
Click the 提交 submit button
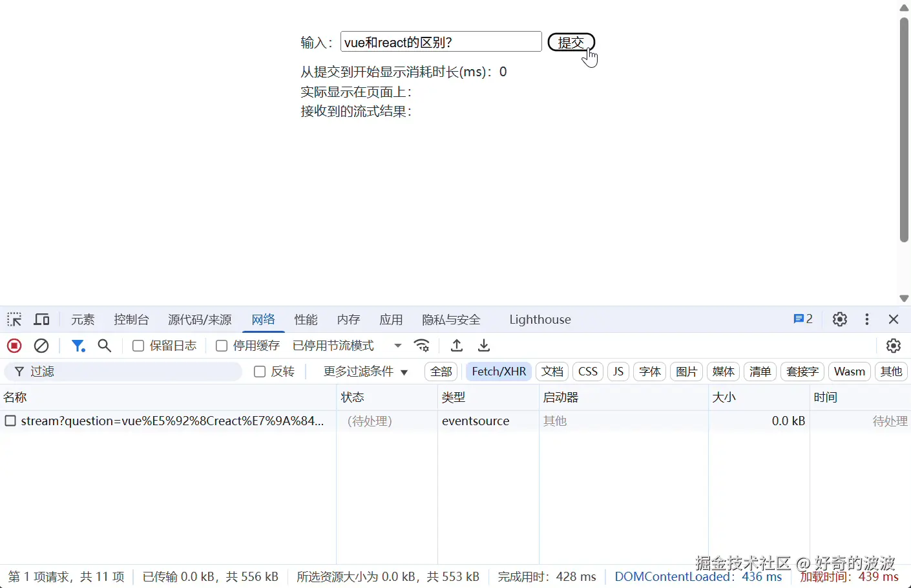pyautogui.click(x=571, y=41)
